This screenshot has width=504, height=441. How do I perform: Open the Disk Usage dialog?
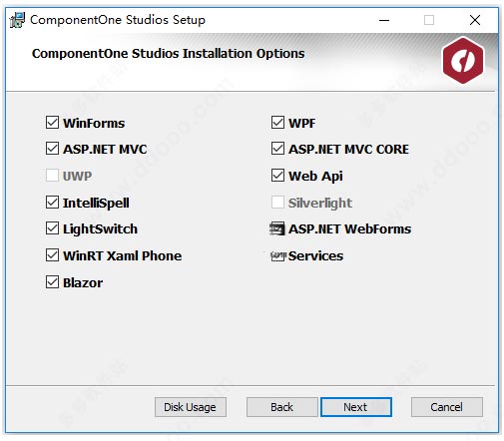191,407
